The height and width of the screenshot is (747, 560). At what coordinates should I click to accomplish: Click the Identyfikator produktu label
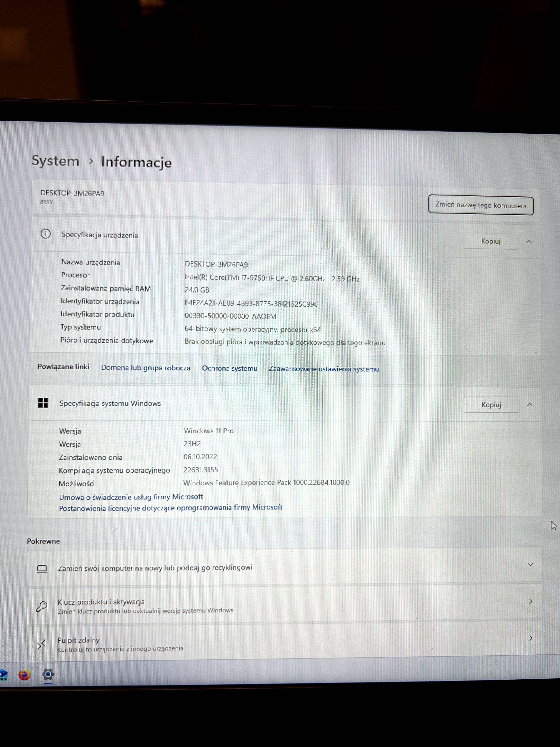[x=97, y=314]
